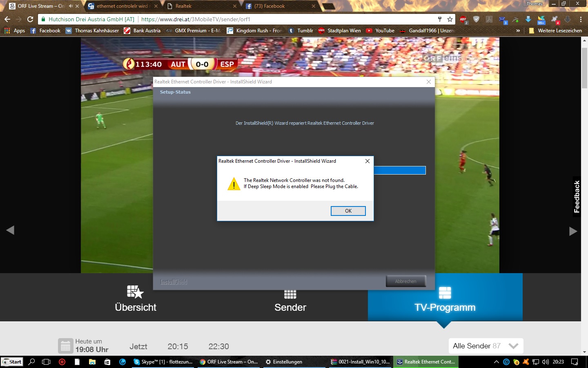Open saved passwords key icon
This screenshot has height=368, width=588.
440,19
